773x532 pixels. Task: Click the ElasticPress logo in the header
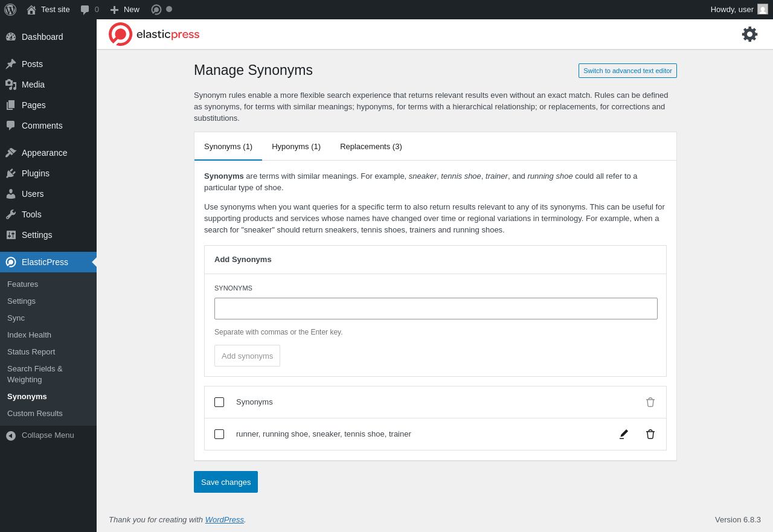click(x=154, y=34)
